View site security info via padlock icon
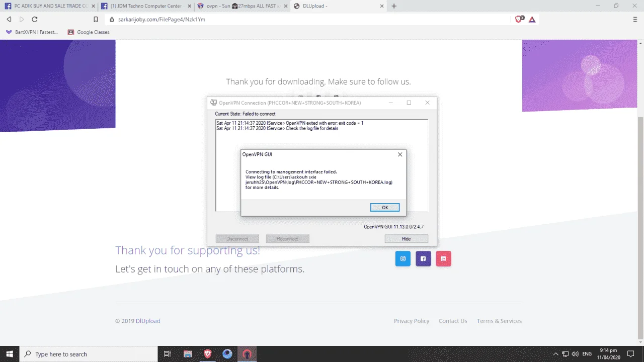644x362 pixels. tap(112, 19)
